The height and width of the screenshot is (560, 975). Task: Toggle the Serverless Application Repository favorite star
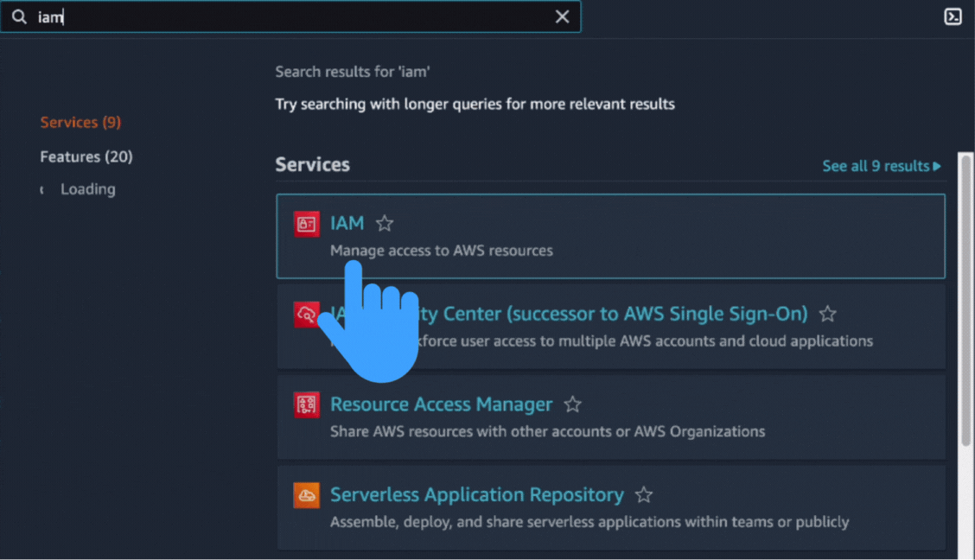tap(643, 494)
